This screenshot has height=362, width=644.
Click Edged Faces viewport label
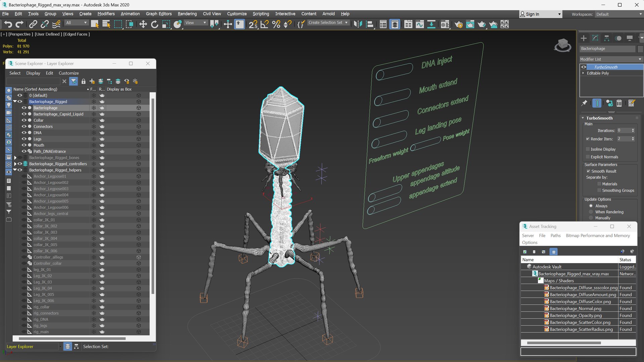pos(76,34)
